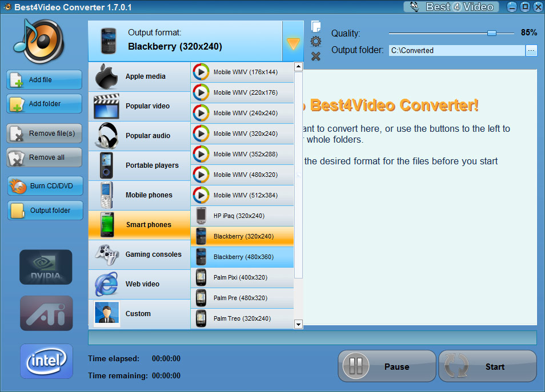This screenshot has width=545, height=392.
Task: Click the Palm Treo device icon
Action: pos(201,318)
